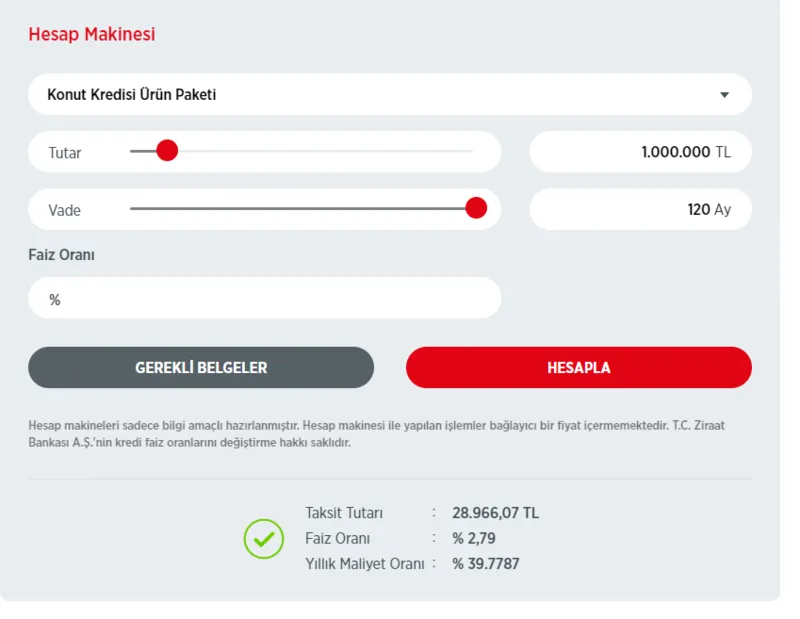Click the Vade label
The image size is (800, 619).
[65, 210]
